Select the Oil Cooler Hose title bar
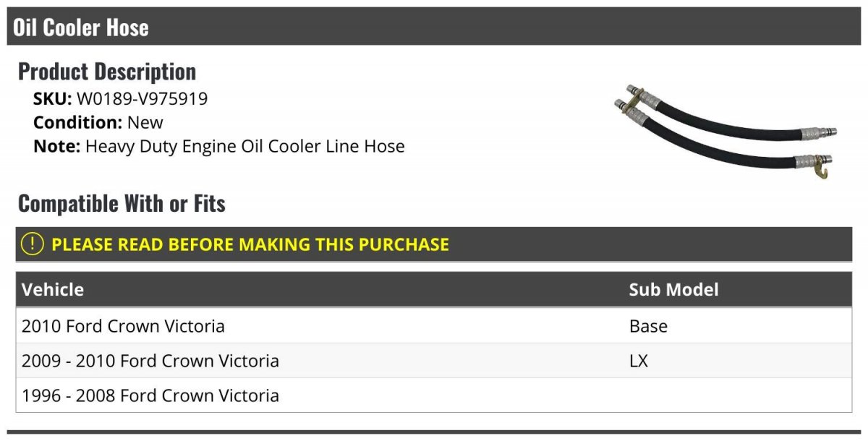Viewport: 868px width, 441px height. click(434, 27)
